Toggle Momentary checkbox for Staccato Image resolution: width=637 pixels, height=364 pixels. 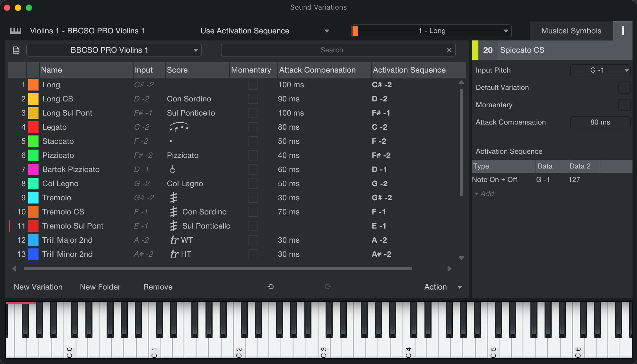tap(253, 141)
